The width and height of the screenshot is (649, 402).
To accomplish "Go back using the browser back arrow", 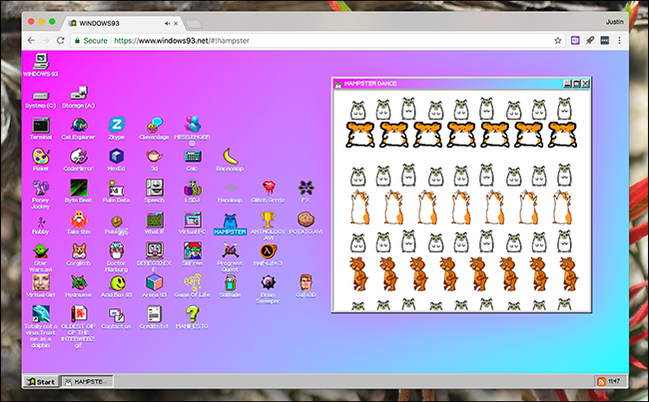I will tap(31, 40).
